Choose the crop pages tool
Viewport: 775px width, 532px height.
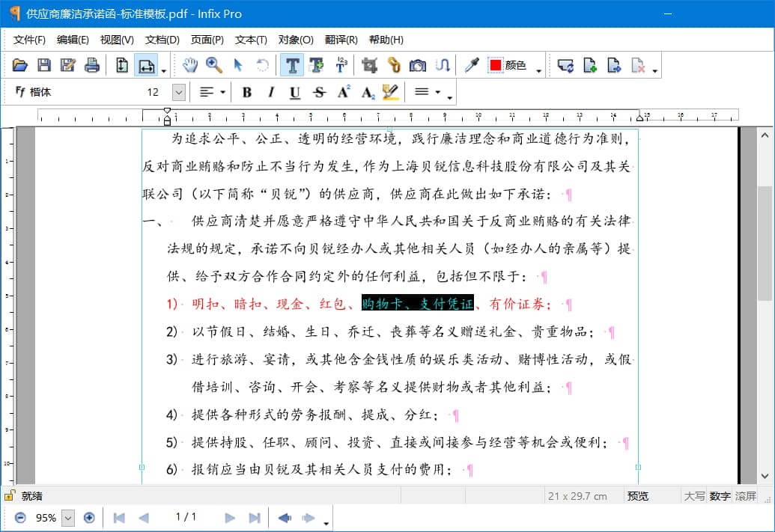371,65
